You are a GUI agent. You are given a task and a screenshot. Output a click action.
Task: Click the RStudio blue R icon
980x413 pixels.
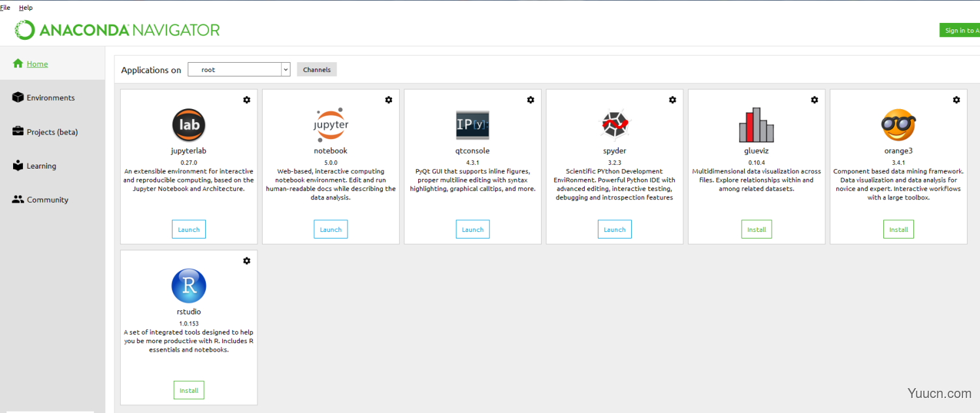coord(189,286)
